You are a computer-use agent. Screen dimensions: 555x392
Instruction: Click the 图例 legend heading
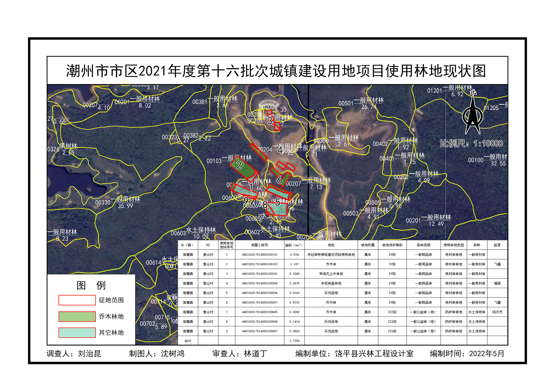pos(91,285)
